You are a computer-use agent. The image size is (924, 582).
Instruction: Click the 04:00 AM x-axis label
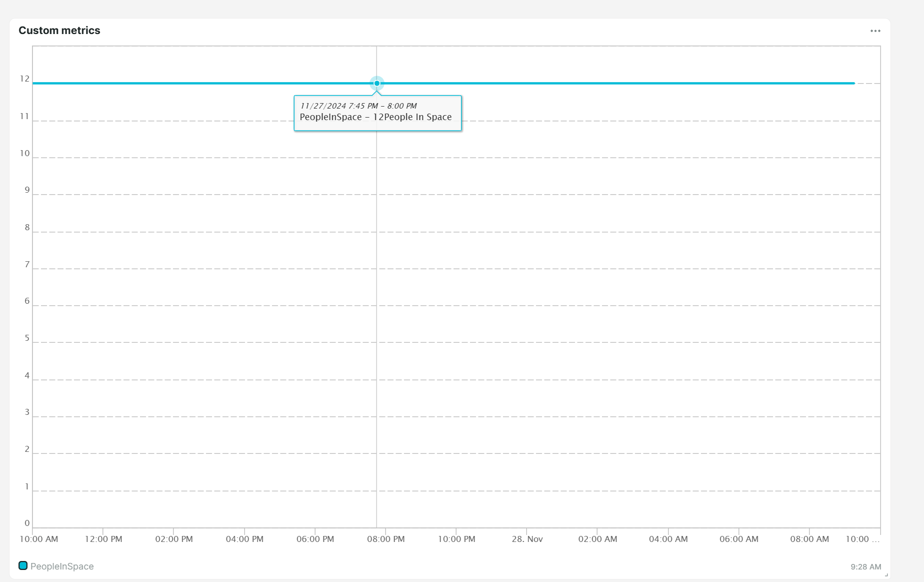click(668, 539)
